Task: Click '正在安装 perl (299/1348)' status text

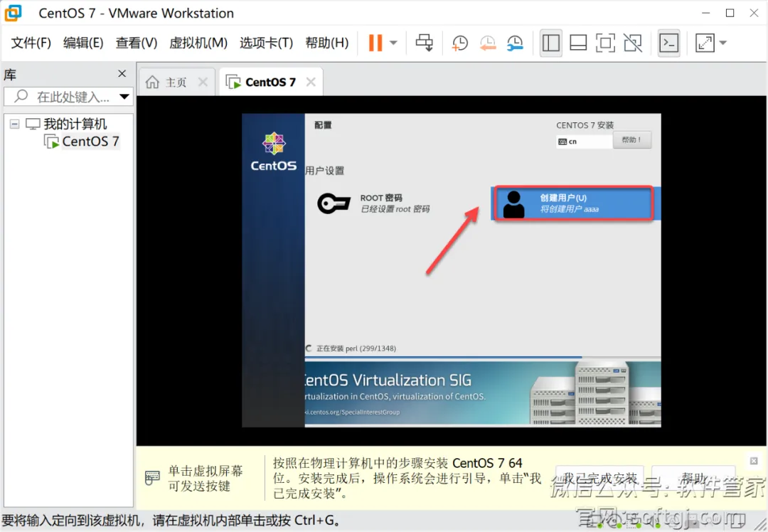Action: pyautogui.click(x=356, y=349)
